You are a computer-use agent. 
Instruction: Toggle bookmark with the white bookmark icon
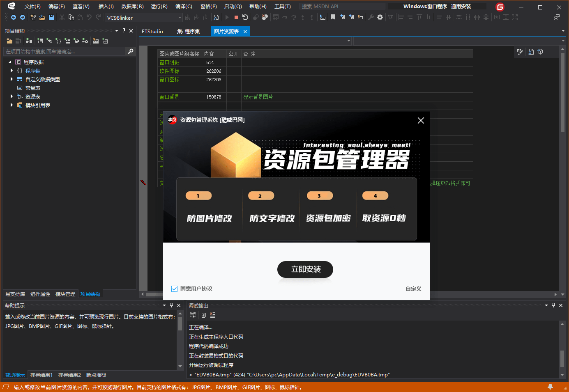(333, 17)
